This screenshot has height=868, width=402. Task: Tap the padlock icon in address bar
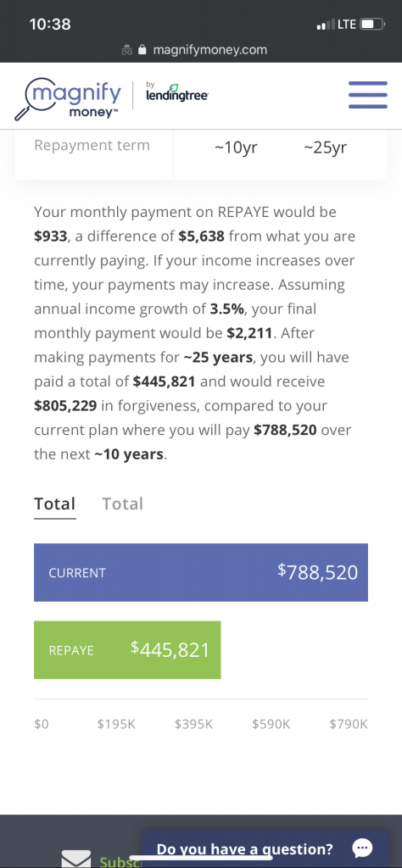142,50
